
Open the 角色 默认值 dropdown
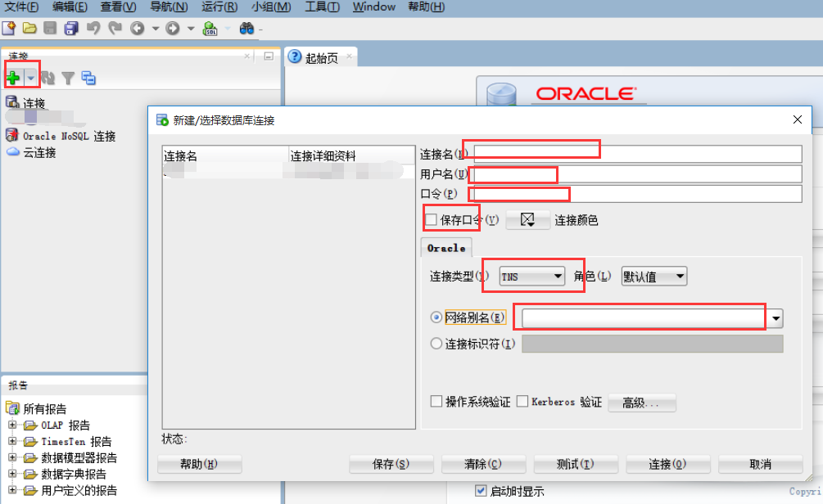[653, 277]
